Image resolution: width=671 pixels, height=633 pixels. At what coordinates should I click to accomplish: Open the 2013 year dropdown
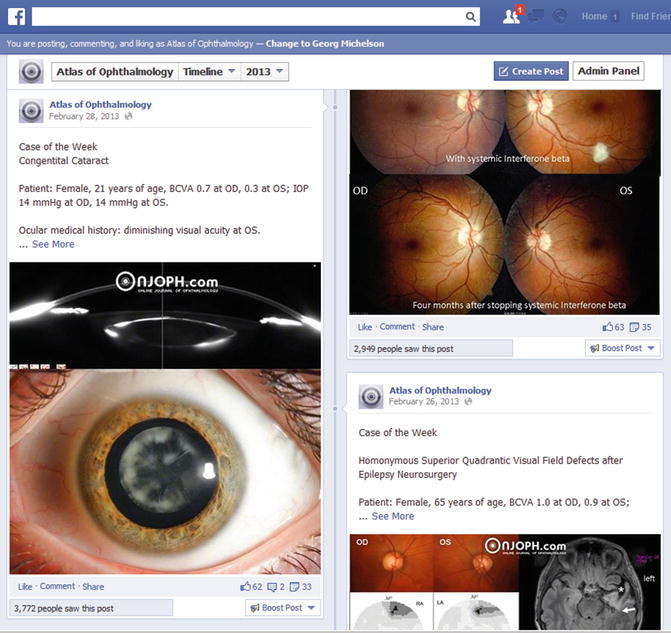click(x=265, y=72)
